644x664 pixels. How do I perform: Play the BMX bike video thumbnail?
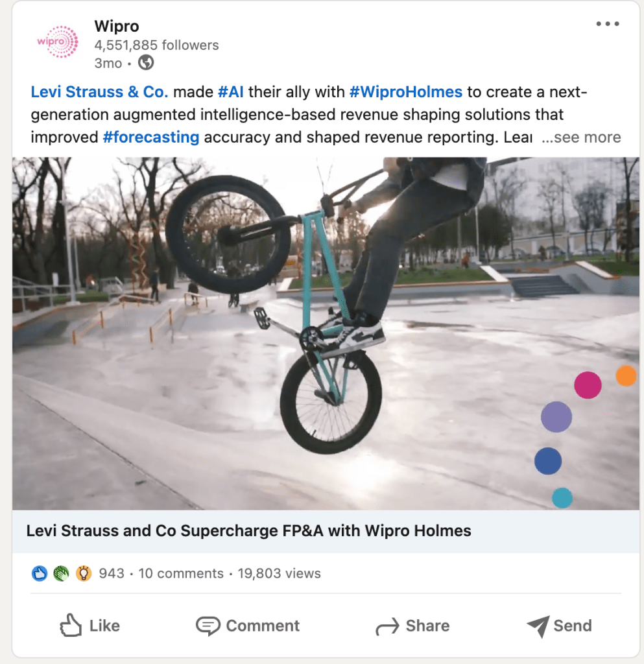[x=326, y=333]
